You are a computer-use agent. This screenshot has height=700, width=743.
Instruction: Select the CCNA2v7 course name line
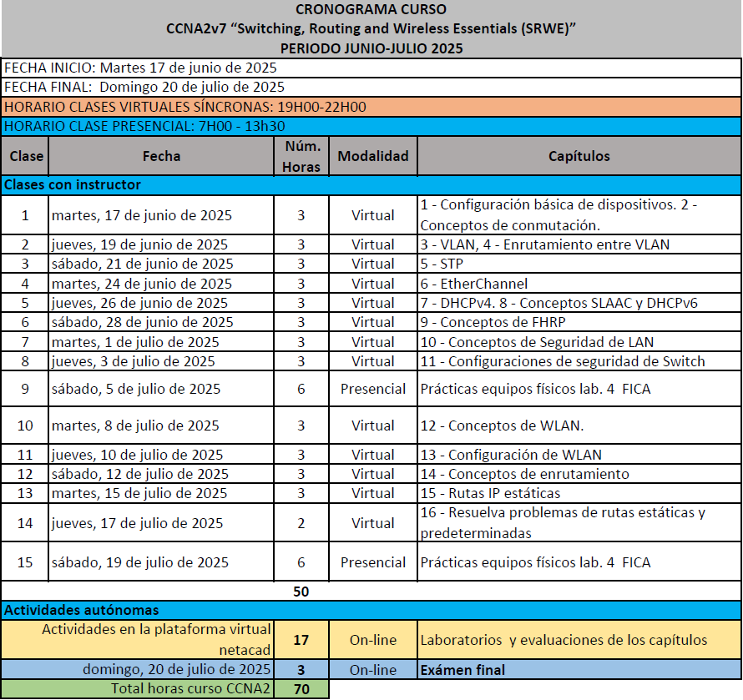tap(371, 29)
